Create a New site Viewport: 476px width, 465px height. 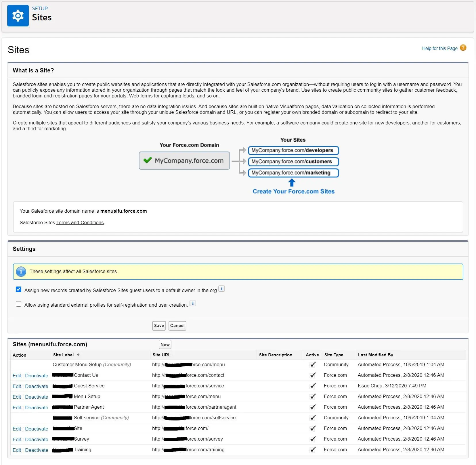point(165,344)
